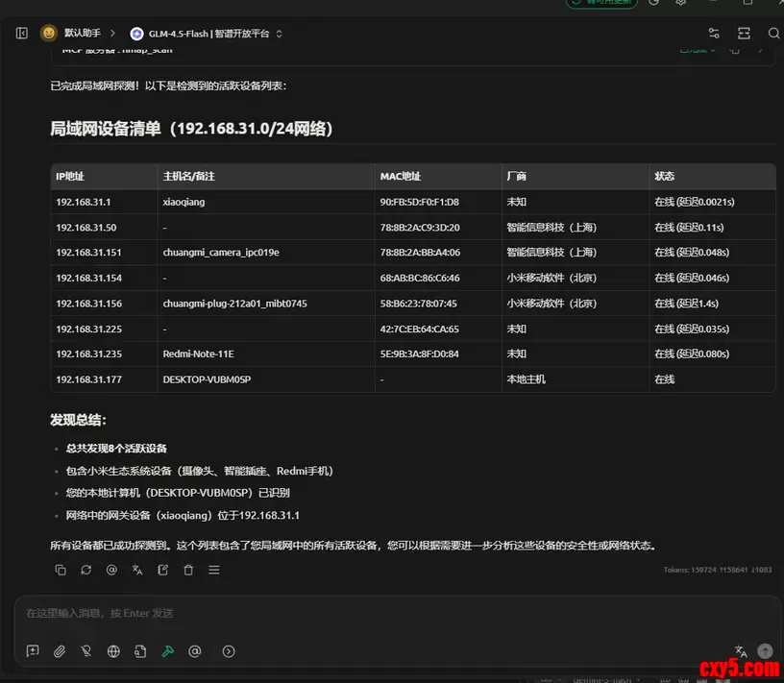Click the 默认助手 assistant avatar
784x683 pixels.
point(48,33)
